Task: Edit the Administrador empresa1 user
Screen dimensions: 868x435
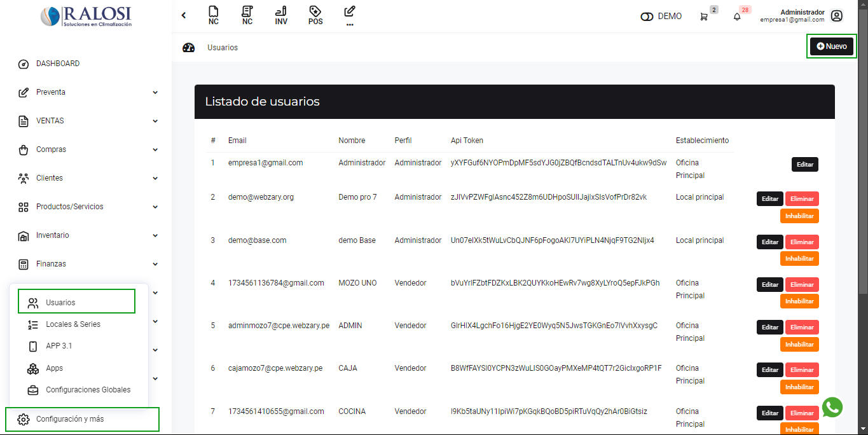Action: (x=804, y=165)
